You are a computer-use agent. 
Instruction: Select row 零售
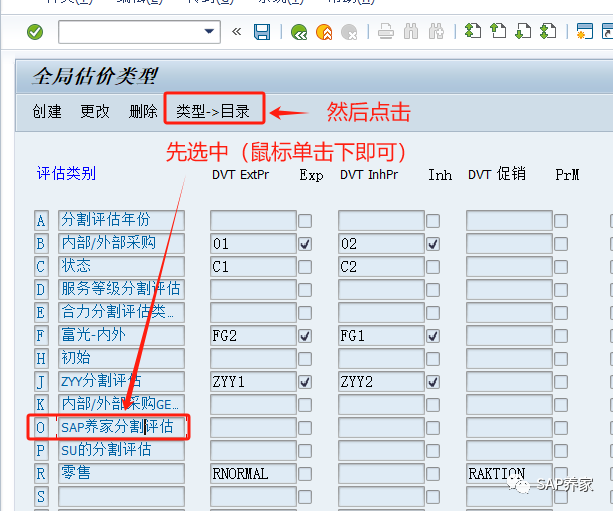(122, 473)
